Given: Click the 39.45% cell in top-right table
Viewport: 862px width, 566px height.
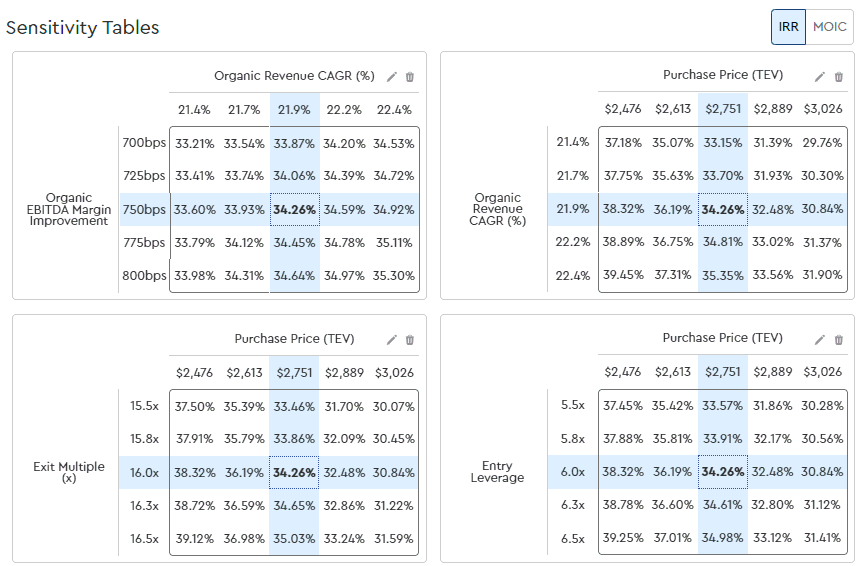Looking at the screenshot, I should pyautogui.click(x=623, y=276).
